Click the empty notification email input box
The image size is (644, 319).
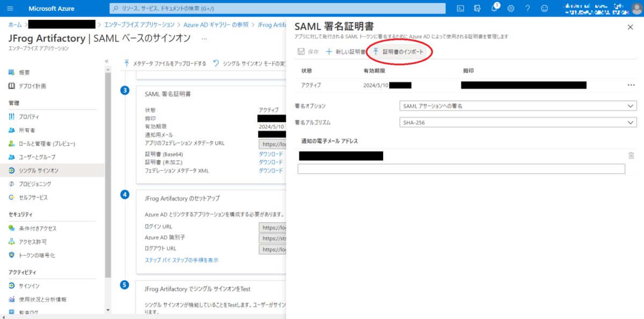coord(462,169)
